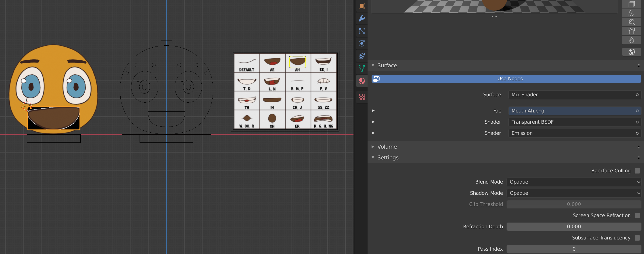Screen dimensions: 644x254
Task: Switch to the Texture properties tab
Action: pyautogui.click(x=362, y=97)
